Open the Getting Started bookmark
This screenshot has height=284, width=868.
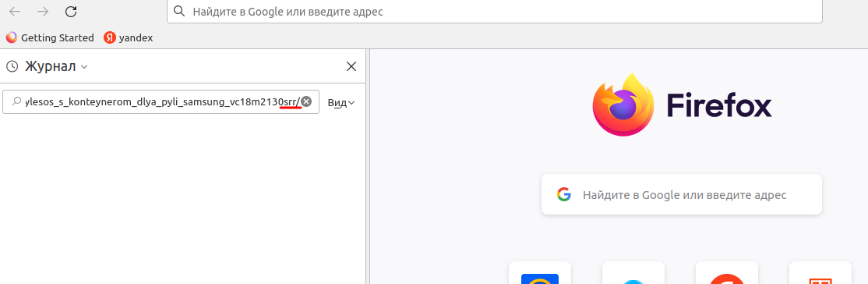tap(50, 37)
